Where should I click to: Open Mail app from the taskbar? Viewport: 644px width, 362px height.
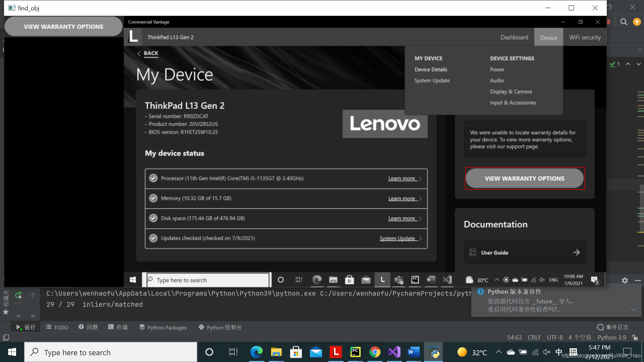pos(316,352)
